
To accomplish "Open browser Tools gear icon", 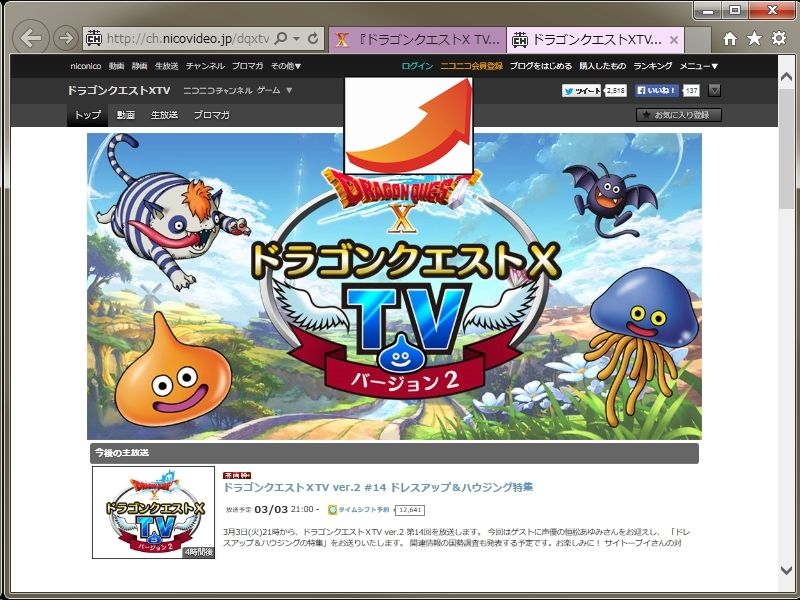I will tap(779, 38).
